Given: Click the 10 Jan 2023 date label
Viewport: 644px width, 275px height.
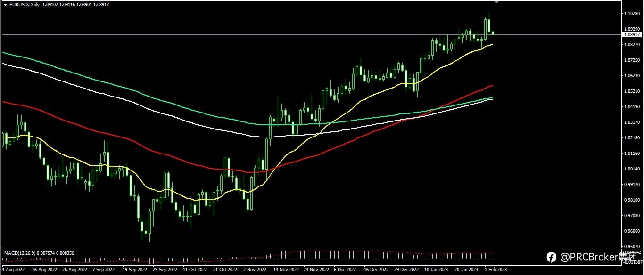Looking at the screenshot, I should (437, 270).
